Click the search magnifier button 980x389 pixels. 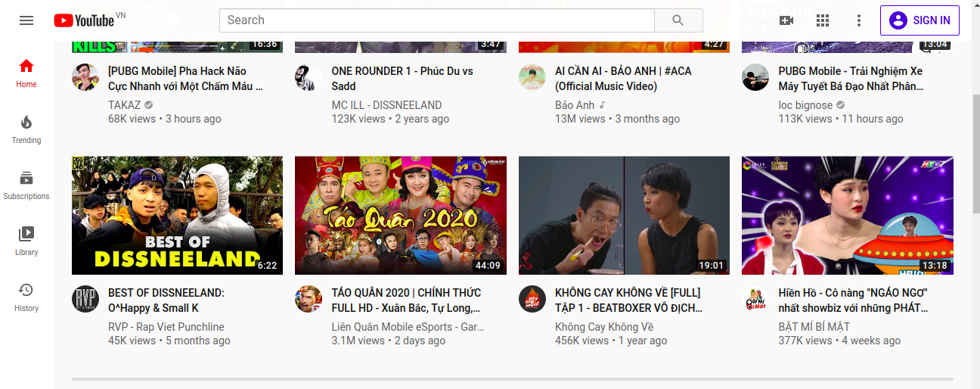pos(678,20)
